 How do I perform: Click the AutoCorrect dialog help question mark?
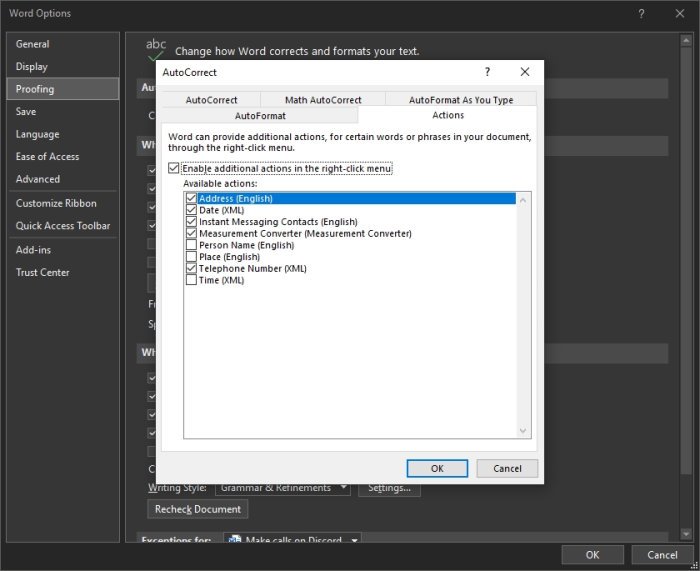(x=487, y=72)
